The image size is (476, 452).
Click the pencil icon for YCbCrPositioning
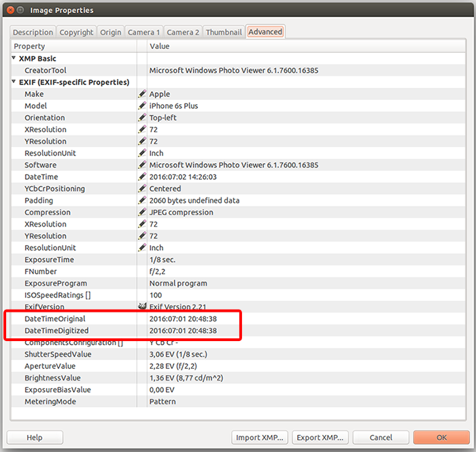pyautogui.click(x=142, y=189)
